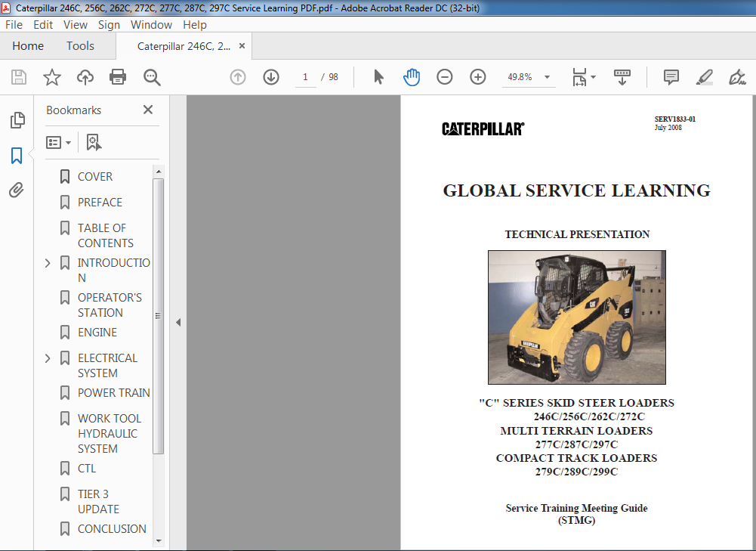Add a comment with speech bubble icon
Image resolution: width=756 pixels, height=551 pixels.
[x=671, y=77]
